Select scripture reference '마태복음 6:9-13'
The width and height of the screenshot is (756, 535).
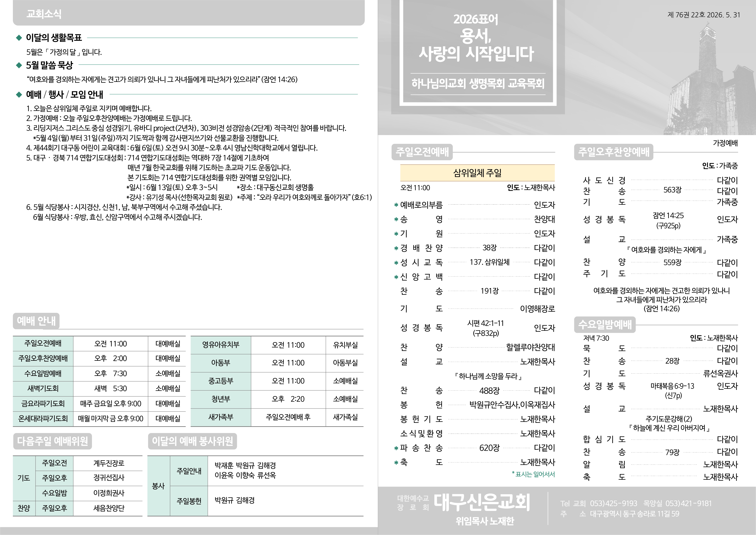672,386
